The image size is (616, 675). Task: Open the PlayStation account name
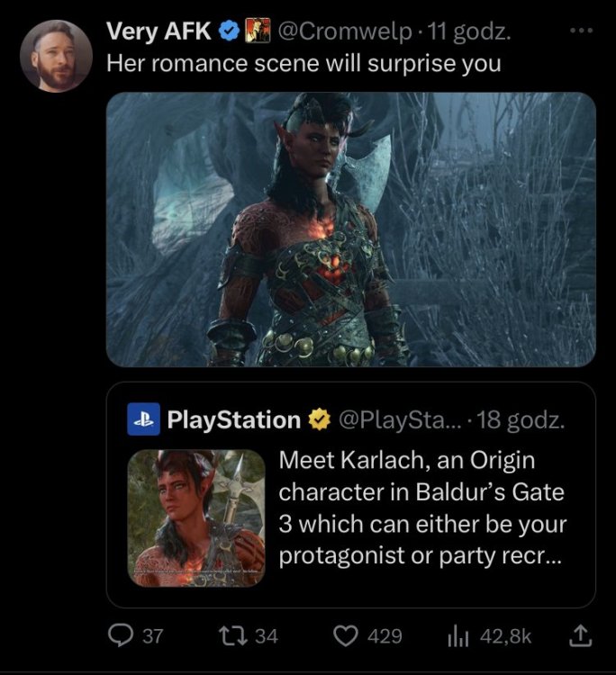point(234,418)
